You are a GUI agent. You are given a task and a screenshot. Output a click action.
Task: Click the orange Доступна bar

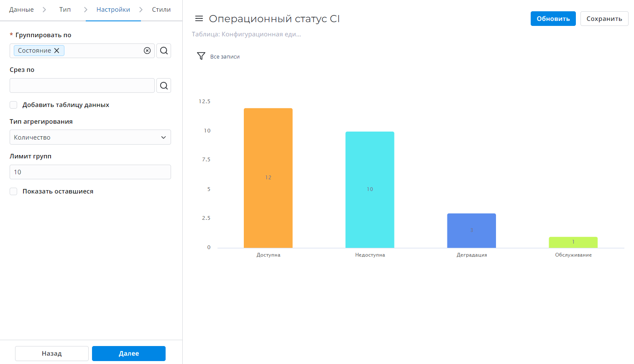click(x=268, y=178)
